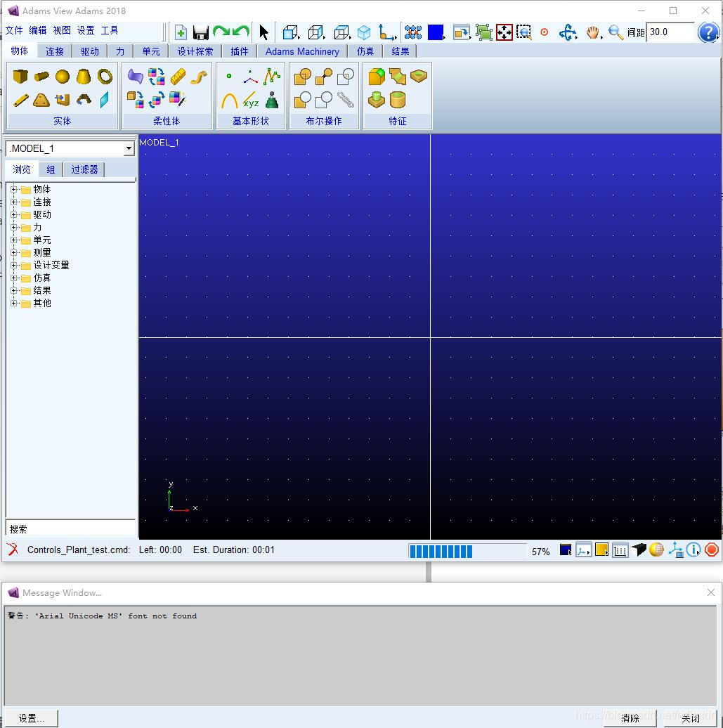Image resolution: width=723 pixels, height=728 pixels.
Task: Expand the 设计变量 tree node
Action: click(x=14, y=265)
